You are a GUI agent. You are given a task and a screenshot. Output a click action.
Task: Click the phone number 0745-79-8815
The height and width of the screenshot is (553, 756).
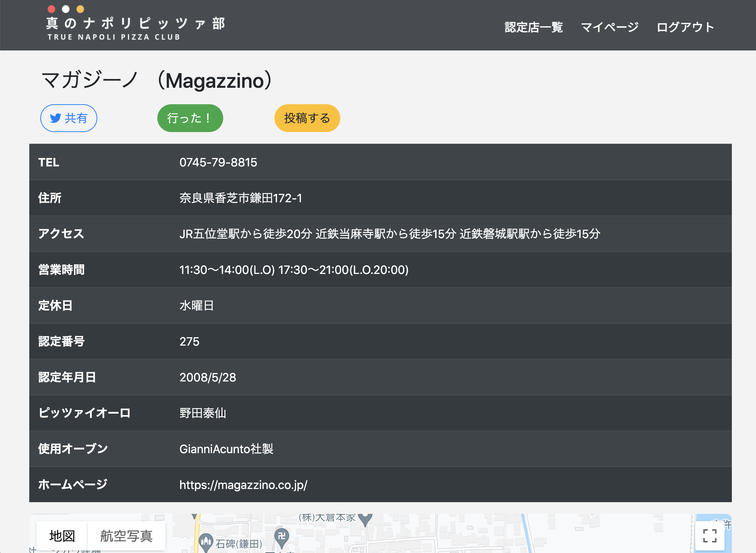[218, 162]
